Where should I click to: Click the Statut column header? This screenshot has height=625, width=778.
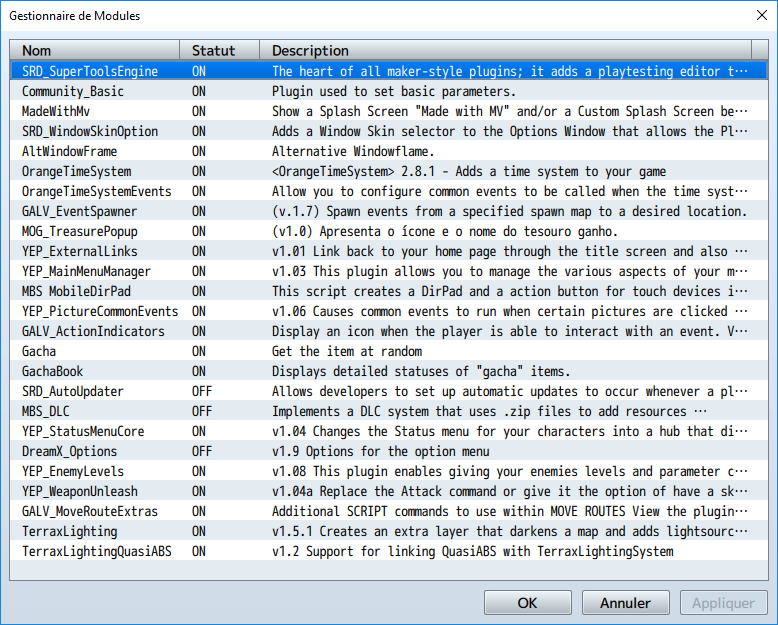pos(219,50)
